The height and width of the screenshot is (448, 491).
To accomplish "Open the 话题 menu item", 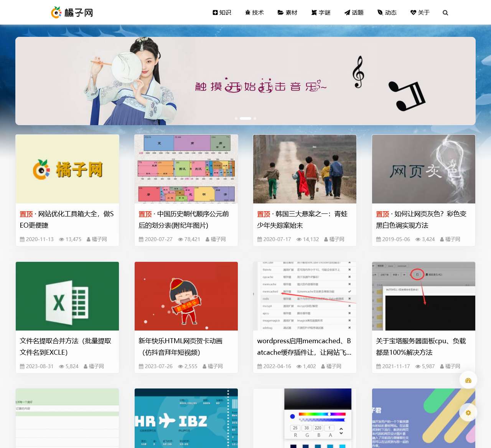I will coord(354,12).
